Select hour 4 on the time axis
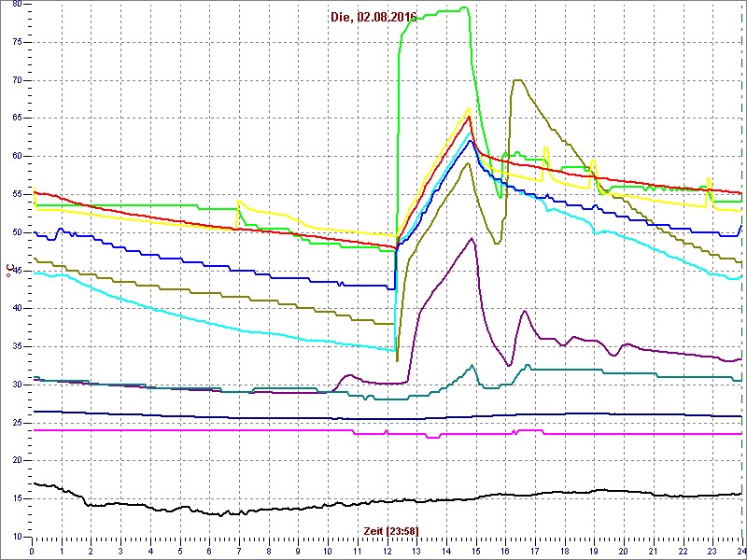 (150, 551)
